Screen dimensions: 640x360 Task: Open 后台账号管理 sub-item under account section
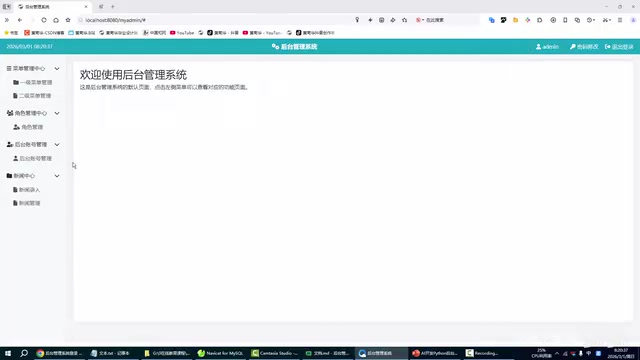coord(32,158)
